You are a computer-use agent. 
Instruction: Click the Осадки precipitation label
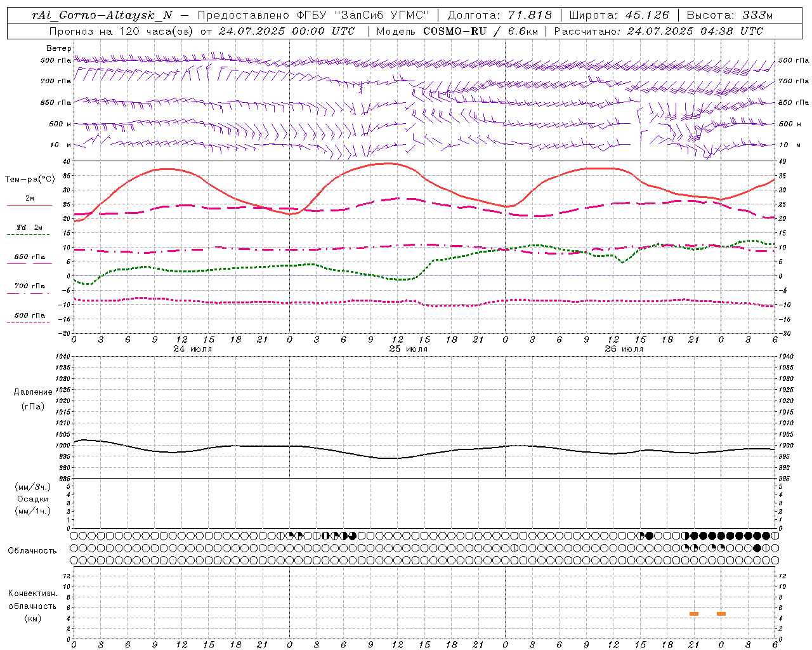[x=33, y=499]
